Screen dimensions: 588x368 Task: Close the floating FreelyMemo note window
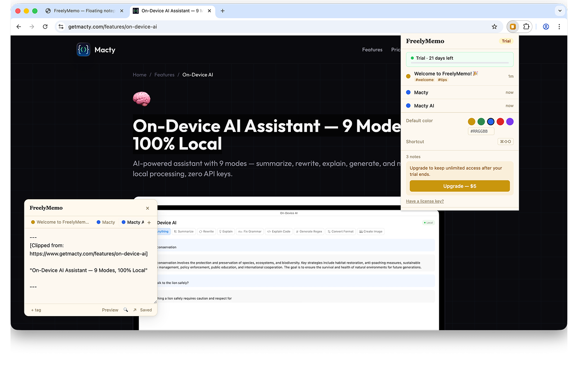tap(147, 208)
